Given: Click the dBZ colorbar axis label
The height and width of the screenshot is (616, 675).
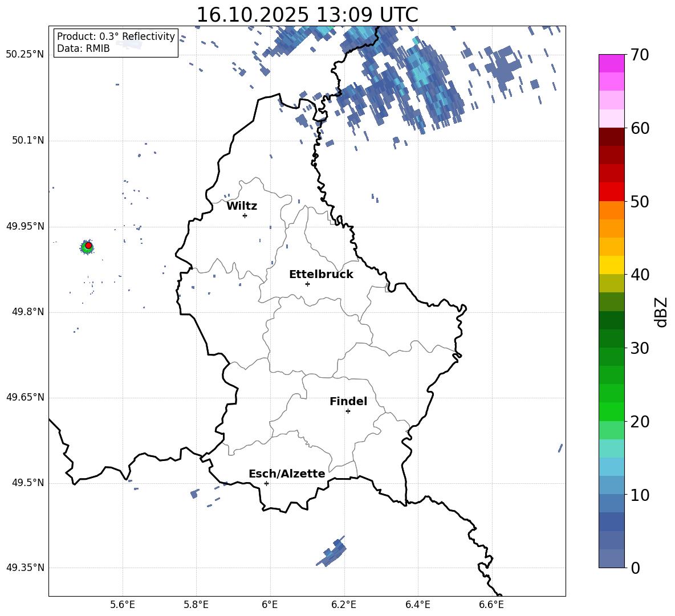Looking at the screenshot, I should [662, 312].
